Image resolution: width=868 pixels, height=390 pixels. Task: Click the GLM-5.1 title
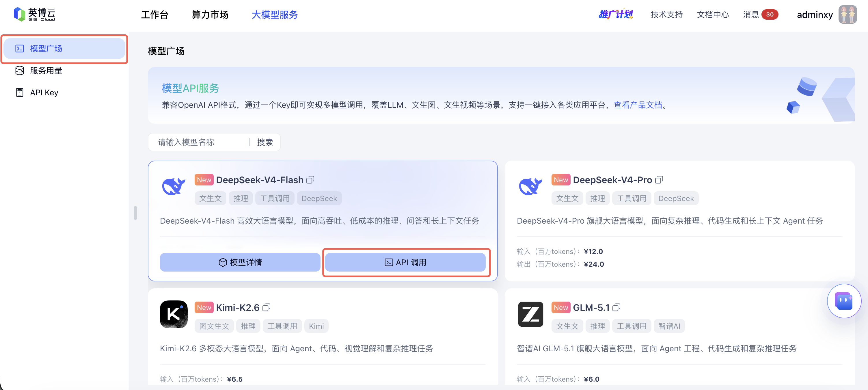pos(591,308)
